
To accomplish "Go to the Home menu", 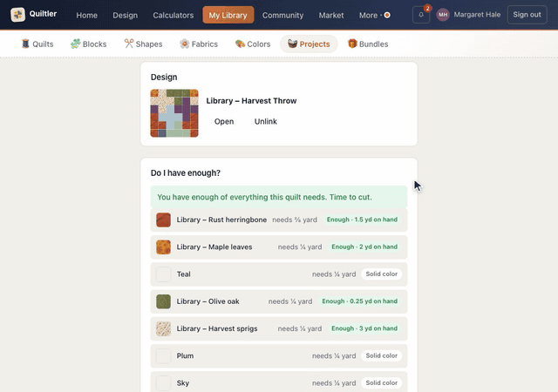I will 87,15.
